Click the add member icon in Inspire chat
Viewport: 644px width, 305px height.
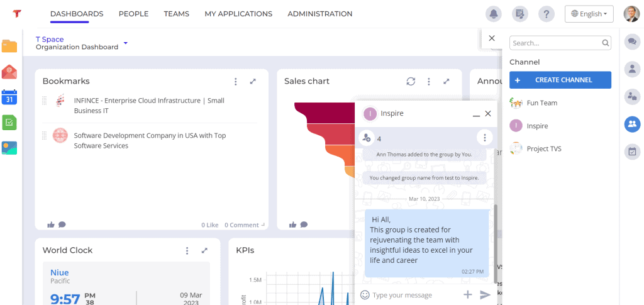[x=366, y=138]
